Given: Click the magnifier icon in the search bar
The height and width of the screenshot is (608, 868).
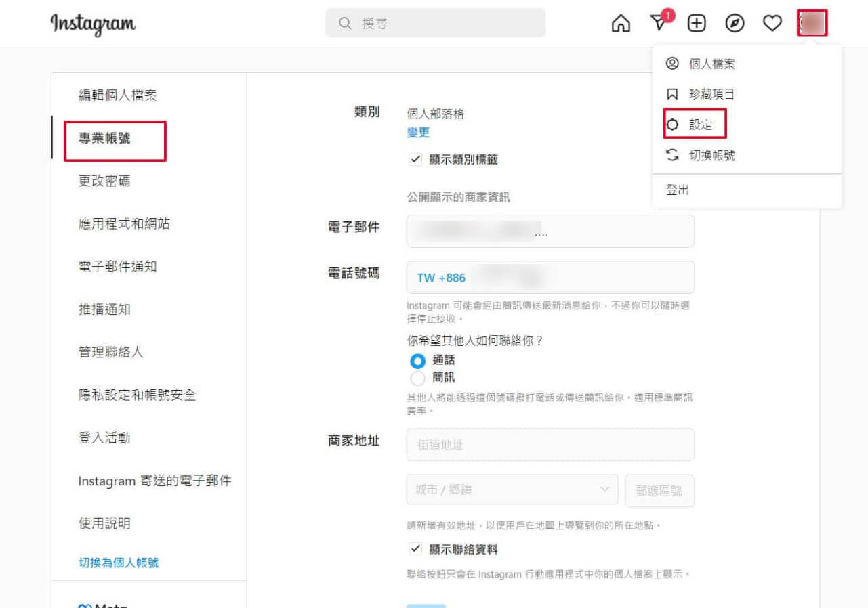Looking at the screenshot, I should (x=345, y=22).
